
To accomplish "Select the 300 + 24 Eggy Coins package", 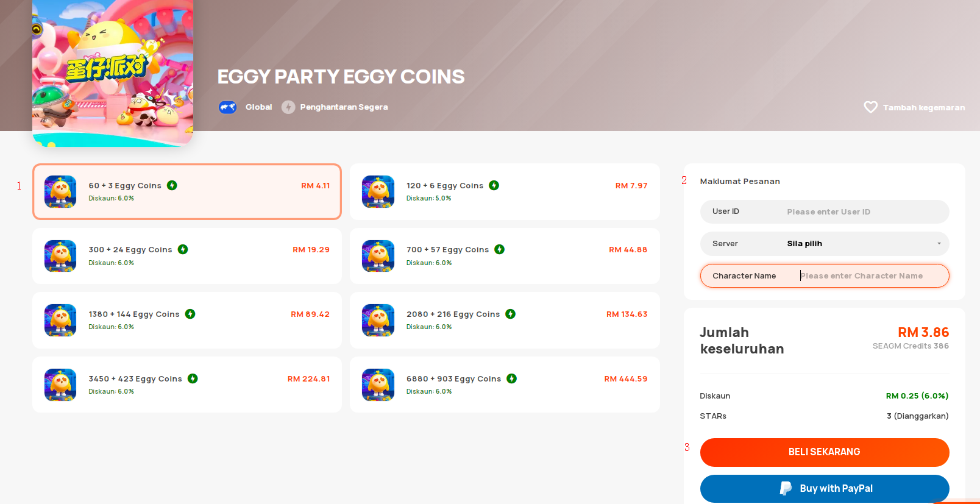I will (187, 256).
